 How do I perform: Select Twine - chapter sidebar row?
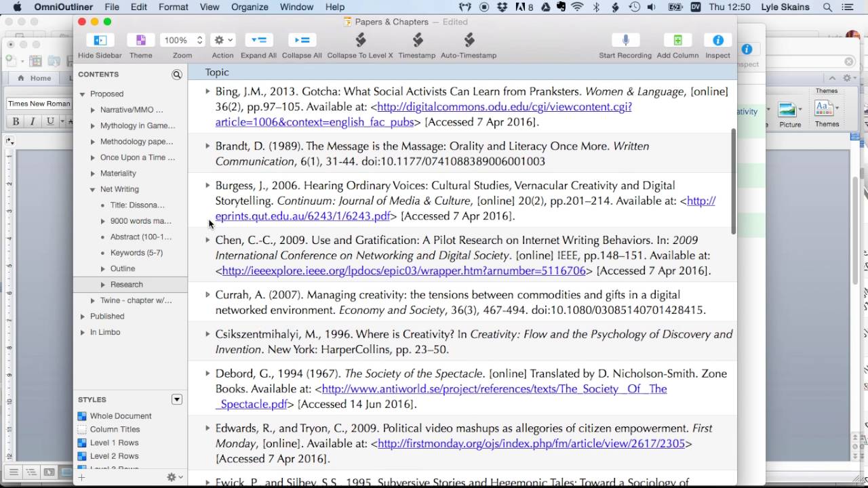(130, 300)
